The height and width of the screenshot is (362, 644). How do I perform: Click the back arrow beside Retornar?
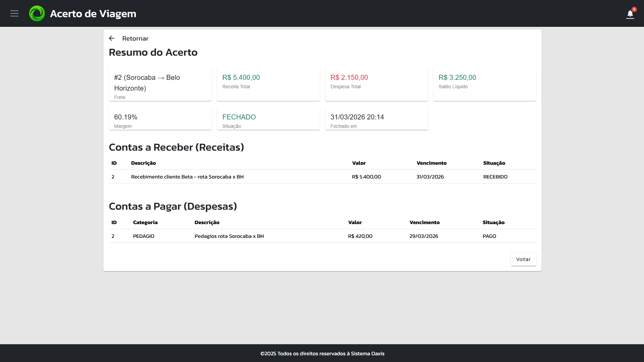112,39
